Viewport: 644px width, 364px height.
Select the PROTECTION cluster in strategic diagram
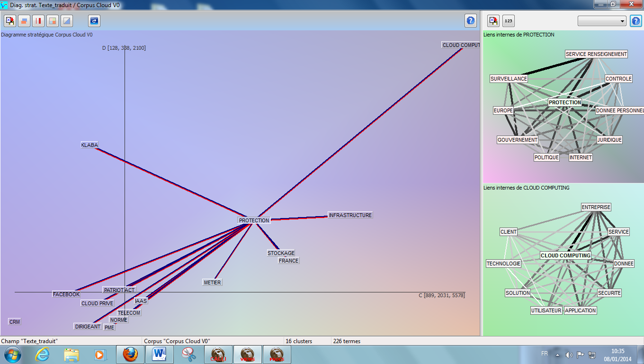tap(254, 220)
